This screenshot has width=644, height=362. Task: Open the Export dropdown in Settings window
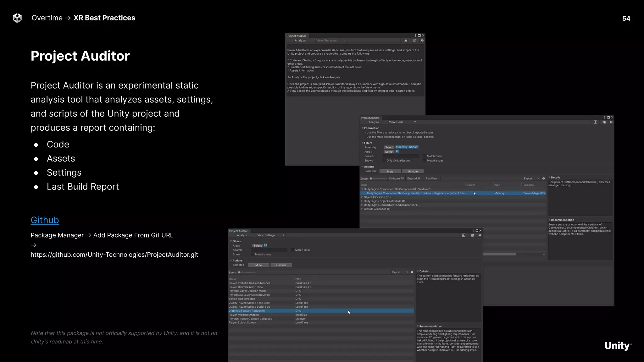tap(400, 272)
